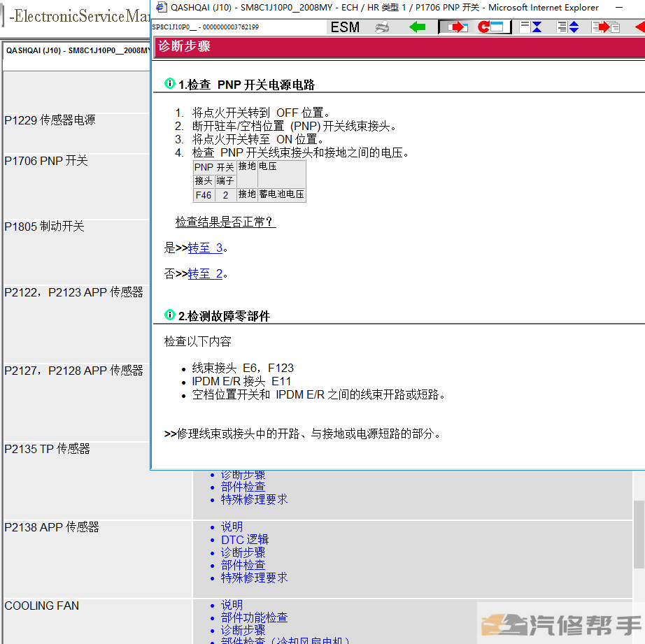The height and width of the screenshot is (644, 645).
Task: Click the printer icon to print page
Action: (382, 27)
